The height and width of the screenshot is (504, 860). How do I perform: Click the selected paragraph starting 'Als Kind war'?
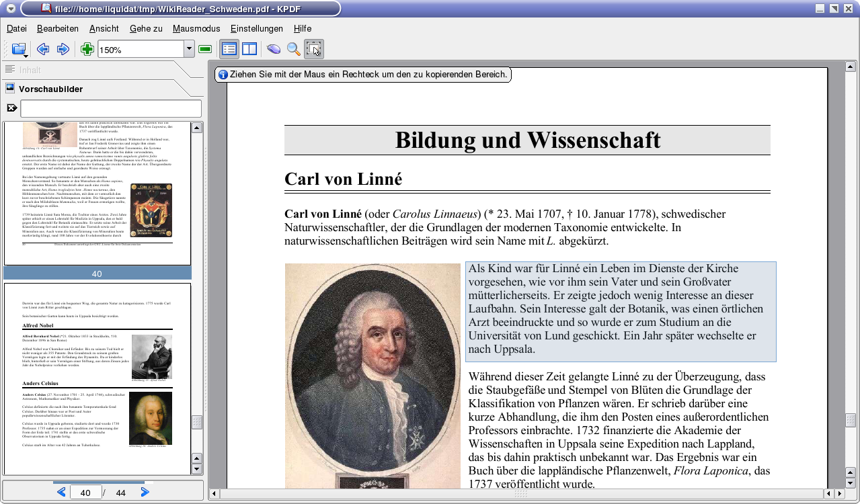tap(621, 312)
